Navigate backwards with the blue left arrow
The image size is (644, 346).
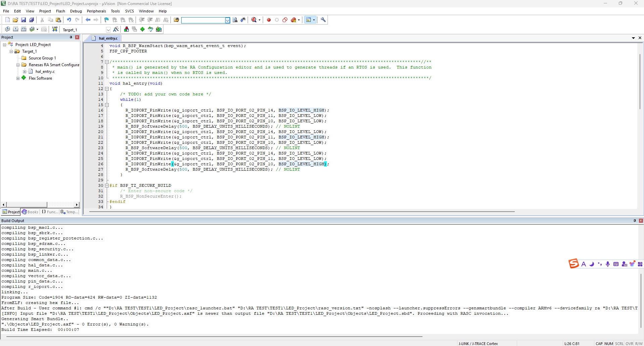click(88, 20)
